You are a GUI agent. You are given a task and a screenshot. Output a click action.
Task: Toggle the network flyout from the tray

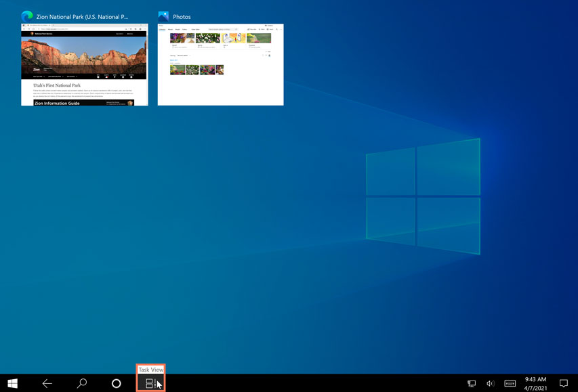pyautogui.click(x=471, y=383)
